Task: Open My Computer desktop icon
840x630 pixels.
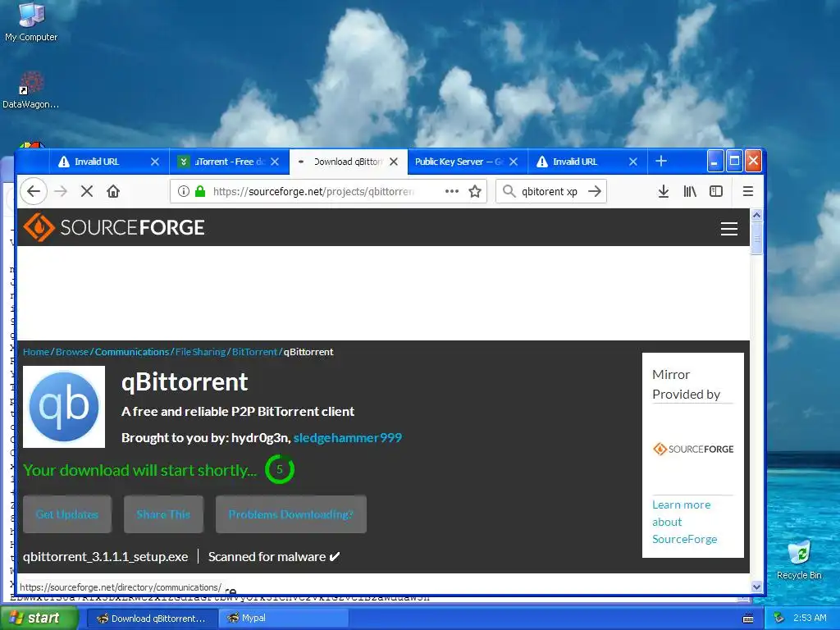Action: [31, 22]
